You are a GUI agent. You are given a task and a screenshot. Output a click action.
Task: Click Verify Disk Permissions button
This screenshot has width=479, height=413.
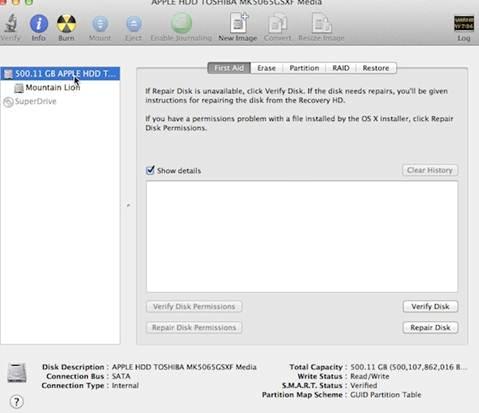click(194, 307)
